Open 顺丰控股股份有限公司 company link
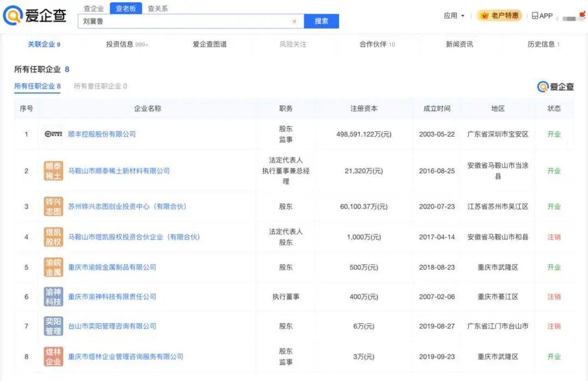 coord(102,134)
